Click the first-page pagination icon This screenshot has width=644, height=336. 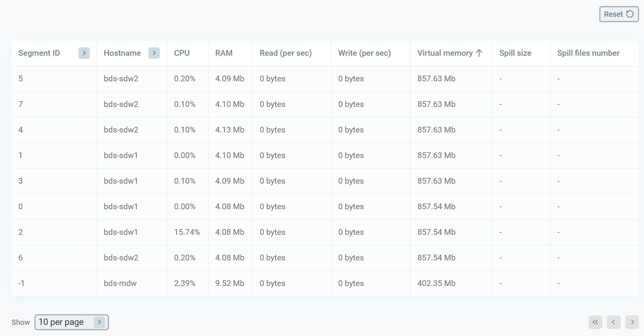click(x=595, y=322)
